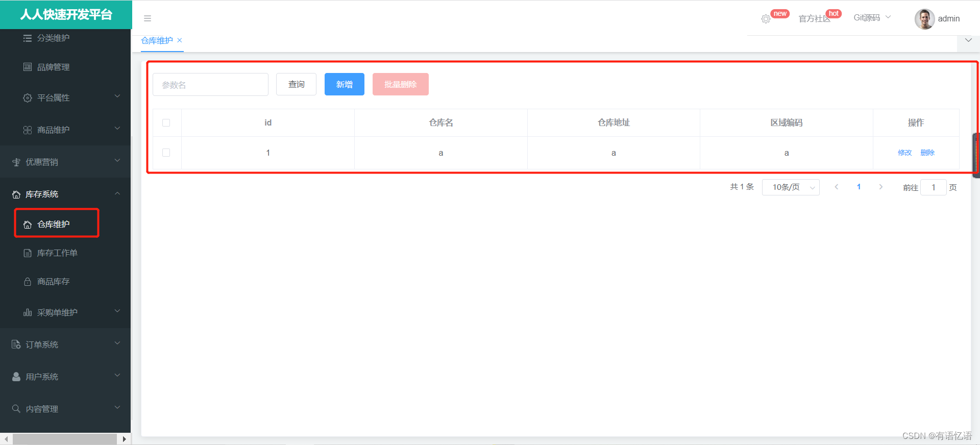Open the 10条/页 page size dropdown
This screenshot has width=980, height=445.
point(791,187)
